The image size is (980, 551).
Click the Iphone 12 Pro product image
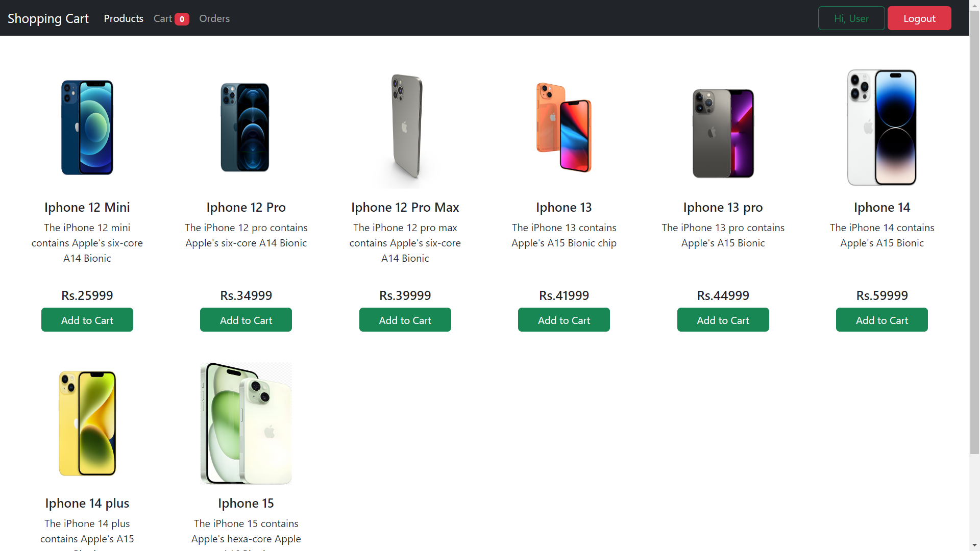246,128
